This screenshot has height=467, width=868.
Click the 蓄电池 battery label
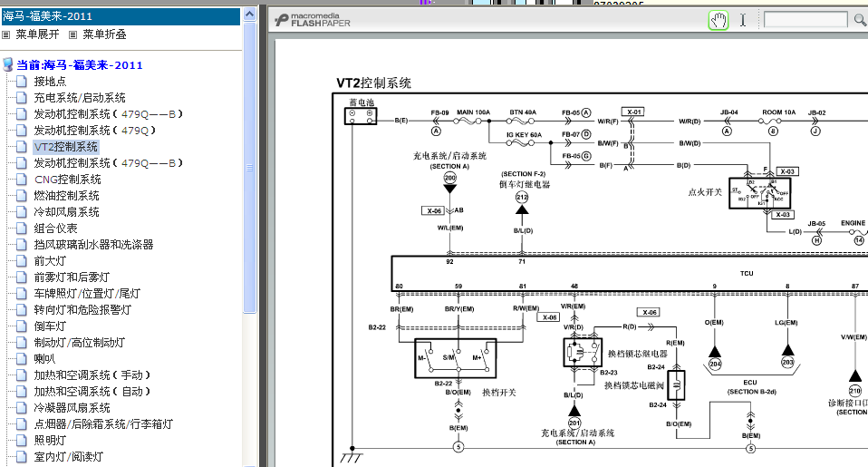(x=362, y=102)
